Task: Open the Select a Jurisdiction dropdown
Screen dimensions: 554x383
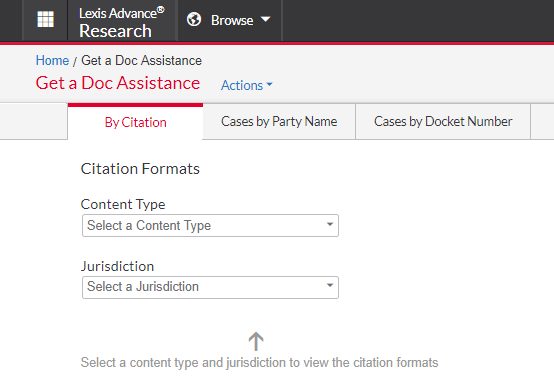Action: click(x=210, y=287)
